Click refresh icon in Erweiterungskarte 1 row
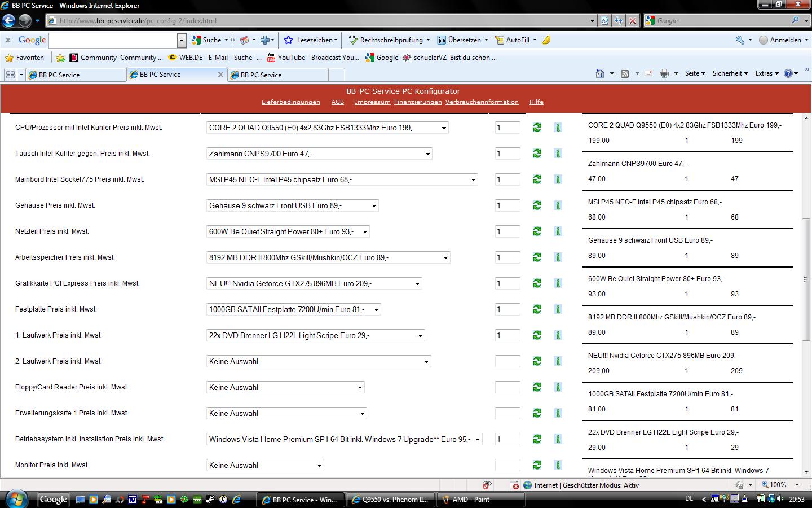 click(x=537, y=413)
